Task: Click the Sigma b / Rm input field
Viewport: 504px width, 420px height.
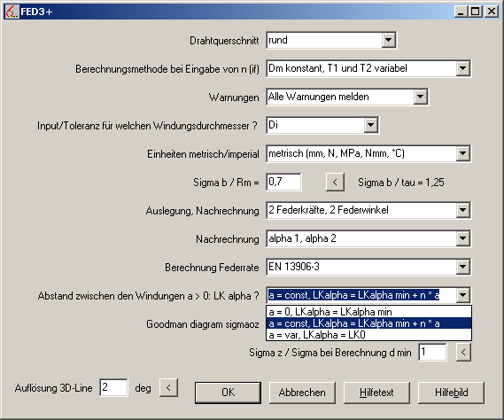Action: coord(283,182)
